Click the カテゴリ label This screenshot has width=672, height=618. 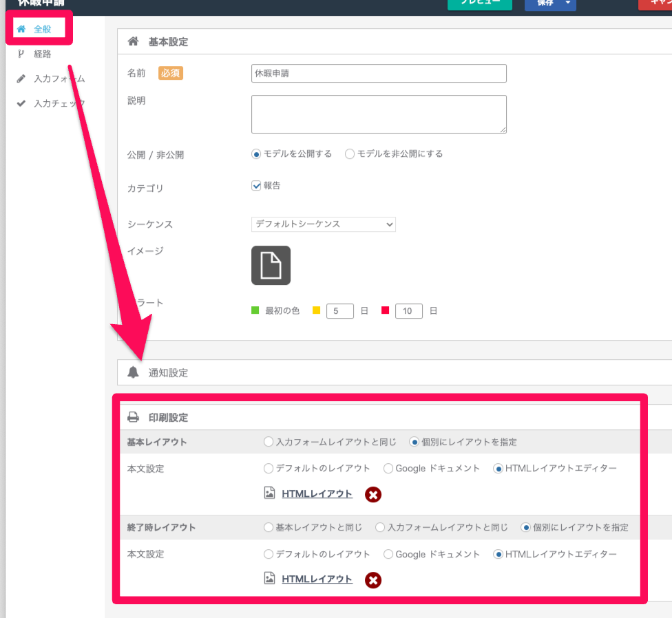(x=145, y=189)
